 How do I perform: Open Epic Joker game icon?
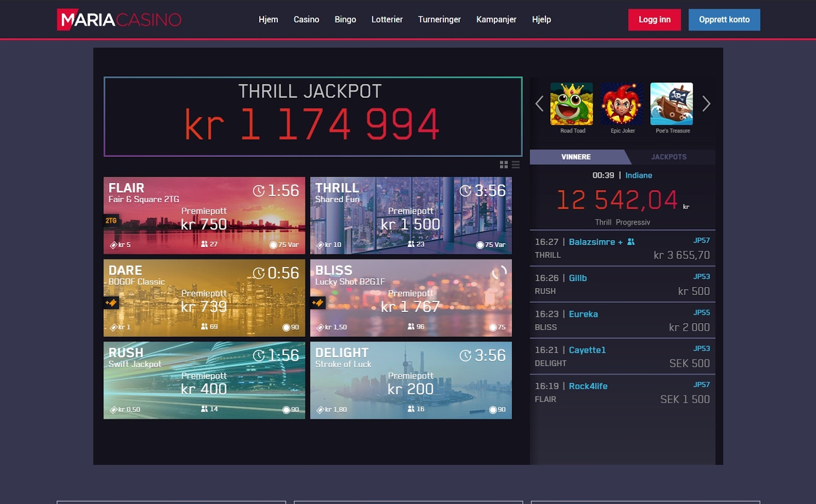click(x=622, y=104)
